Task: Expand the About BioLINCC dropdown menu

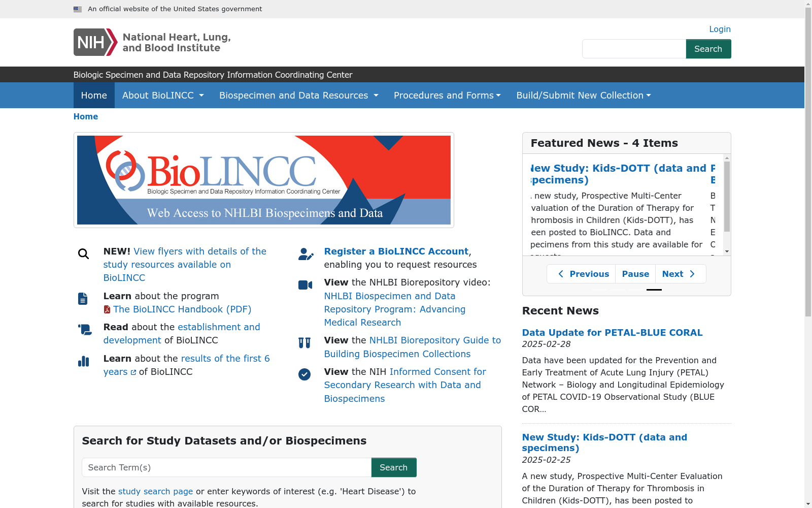Action: [x=163, y=96]
